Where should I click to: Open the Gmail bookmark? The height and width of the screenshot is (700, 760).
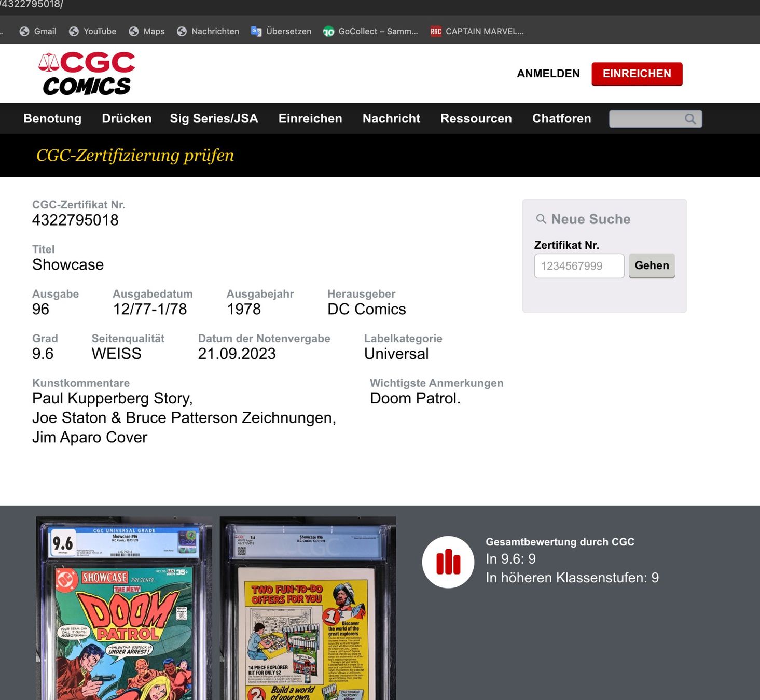tap(38, 31)
